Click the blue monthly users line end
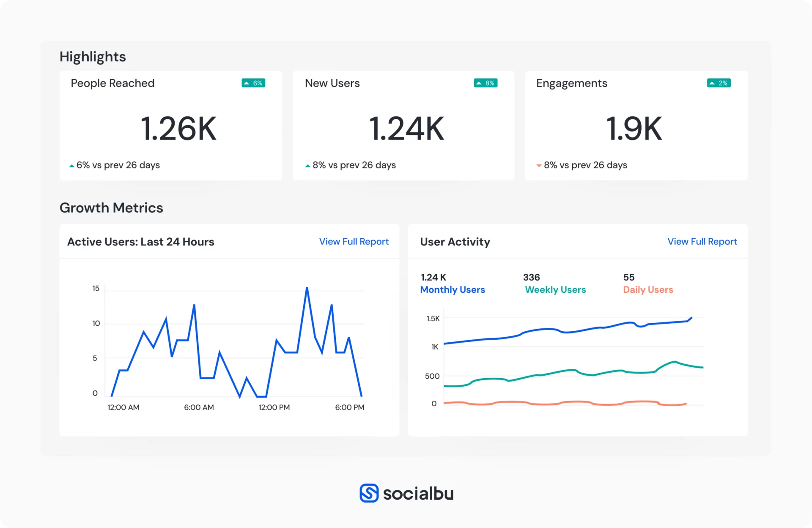812x528 pixels. 691,318
